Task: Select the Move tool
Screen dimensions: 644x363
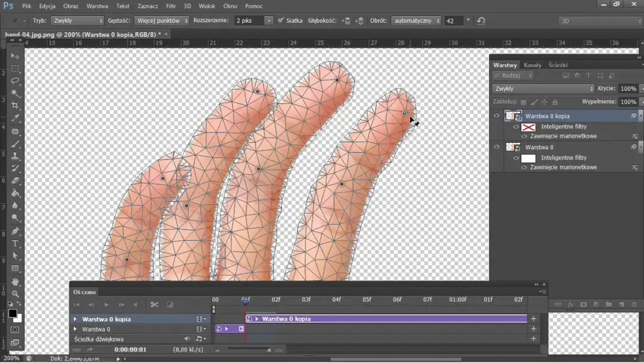Action: [x=16, y=55]
